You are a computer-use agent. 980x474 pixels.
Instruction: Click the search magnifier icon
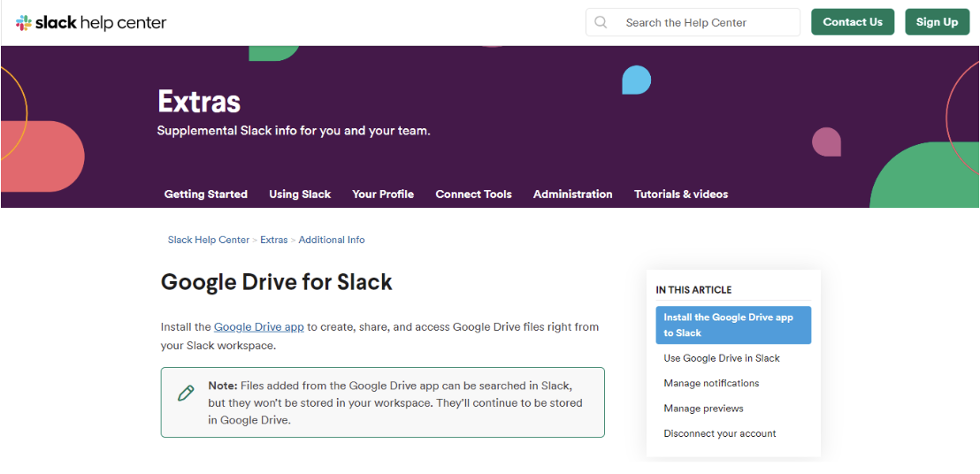click(x=601, y=22)
